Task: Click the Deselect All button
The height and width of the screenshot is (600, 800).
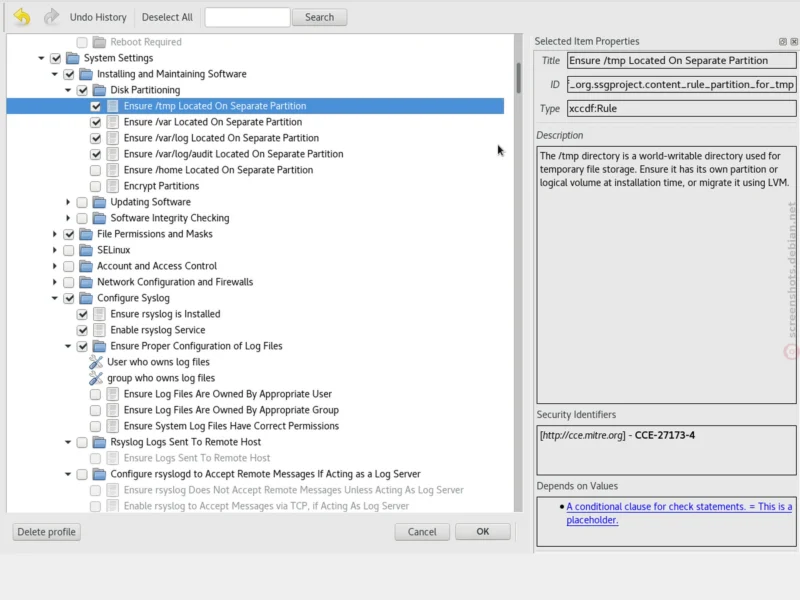Action: pos(167,17)
